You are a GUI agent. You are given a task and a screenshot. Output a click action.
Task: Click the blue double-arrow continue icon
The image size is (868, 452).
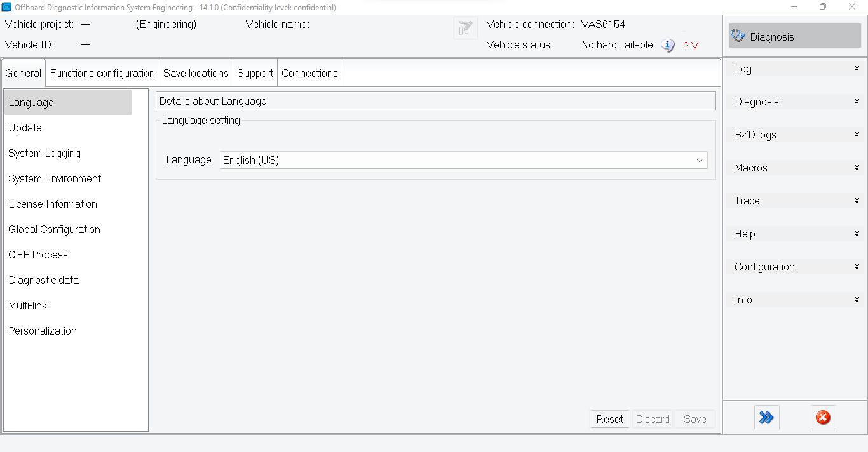(x=766, y=418)
